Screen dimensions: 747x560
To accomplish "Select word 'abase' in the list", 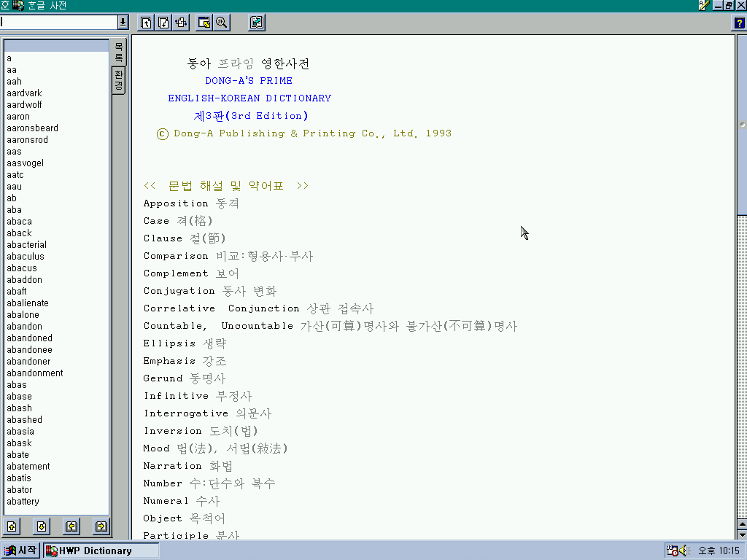I will pyautogui.click(x=20, y=397).
